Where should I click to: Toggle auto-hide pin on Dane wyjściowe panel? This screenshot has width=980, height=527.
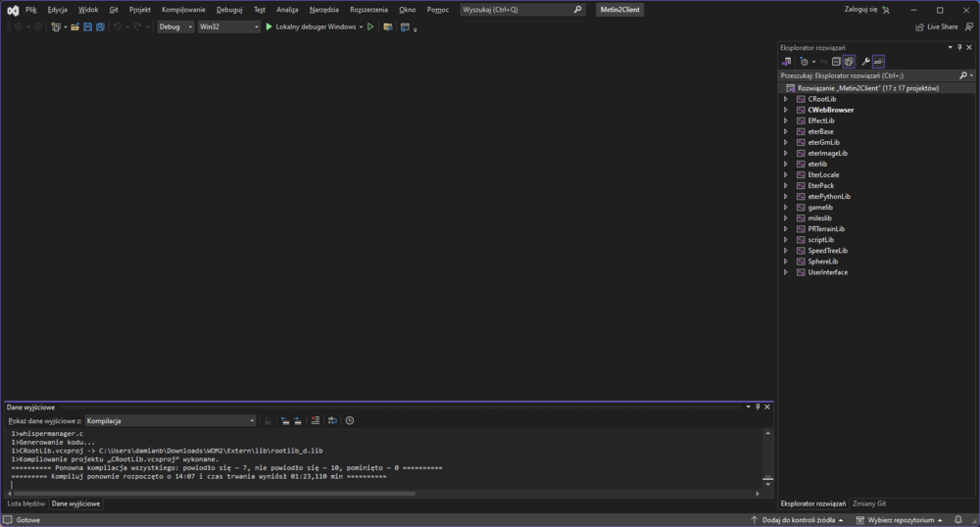coord(758,407)
